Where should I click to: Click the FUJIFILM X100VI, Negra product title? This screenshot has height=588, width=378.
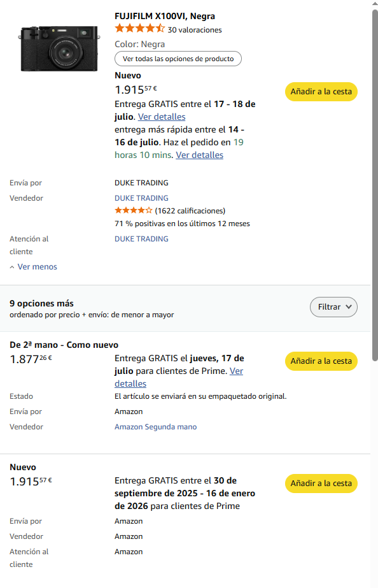point(165,16)
